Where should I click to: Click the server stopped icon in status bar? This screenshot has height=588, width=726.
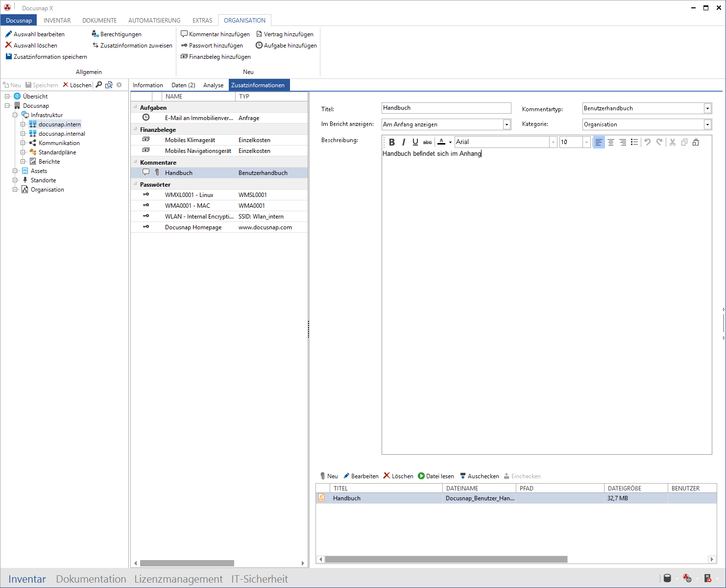click(708, 578)
